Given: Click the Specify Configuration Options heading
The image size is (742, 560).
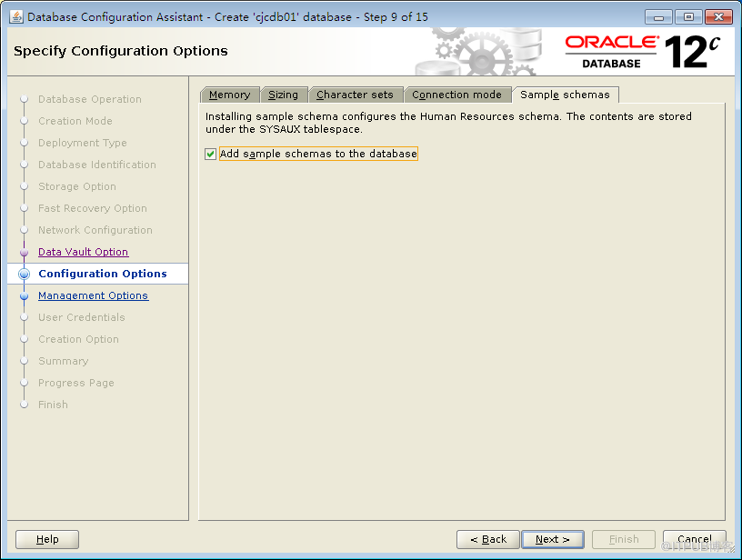Looking at the screenshot, I should (x=121, y=51).
